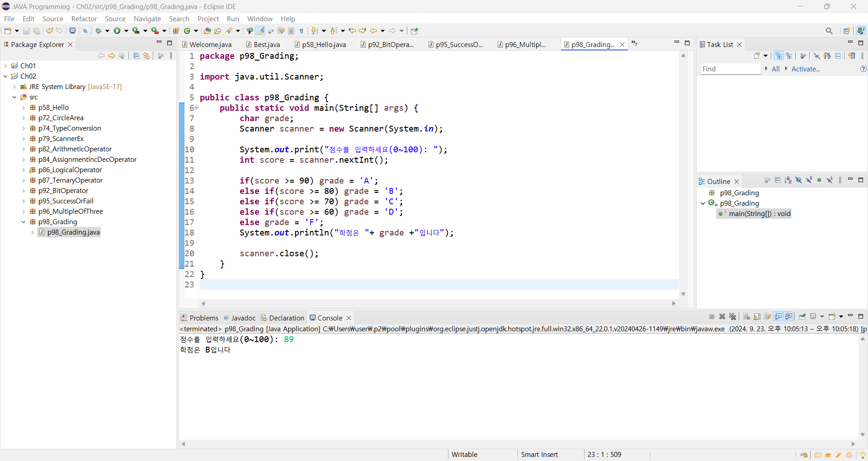Click Collapse All in Package Explorer
The height and width of the screenshot is (461, 868).
pyautogui.click(x=136, y=56)
